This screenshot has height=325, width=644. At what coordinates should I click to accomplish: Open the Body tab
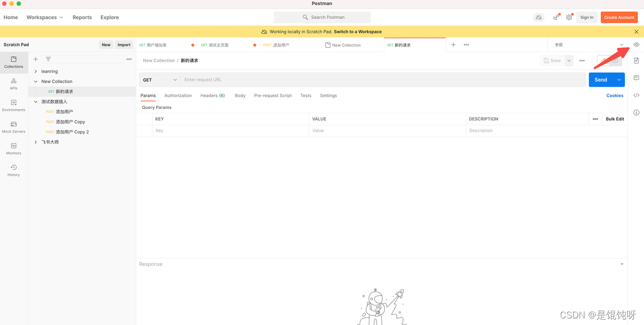(x=240, y=95)
